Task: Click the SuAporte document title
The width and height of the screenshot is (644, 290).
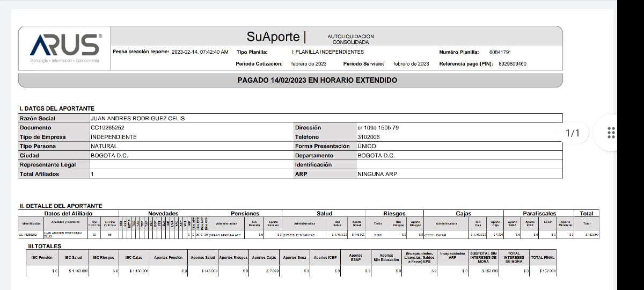Action: (x=273, y=37)
